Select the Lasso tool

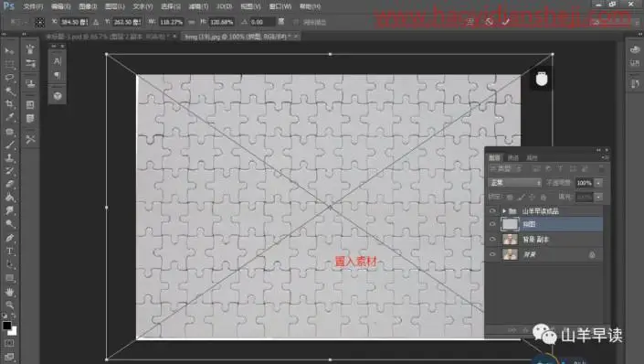(9, 78)
